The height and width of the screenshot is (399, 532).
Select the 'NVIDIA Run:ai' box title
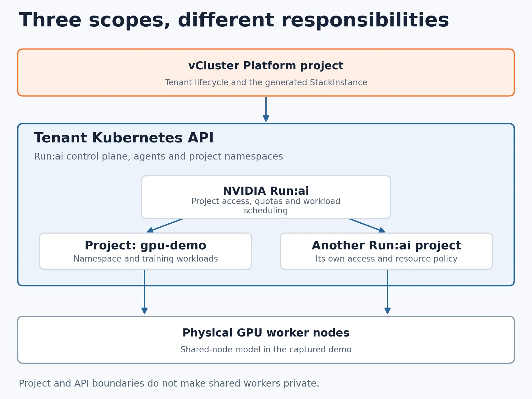(x=266, y=191)
